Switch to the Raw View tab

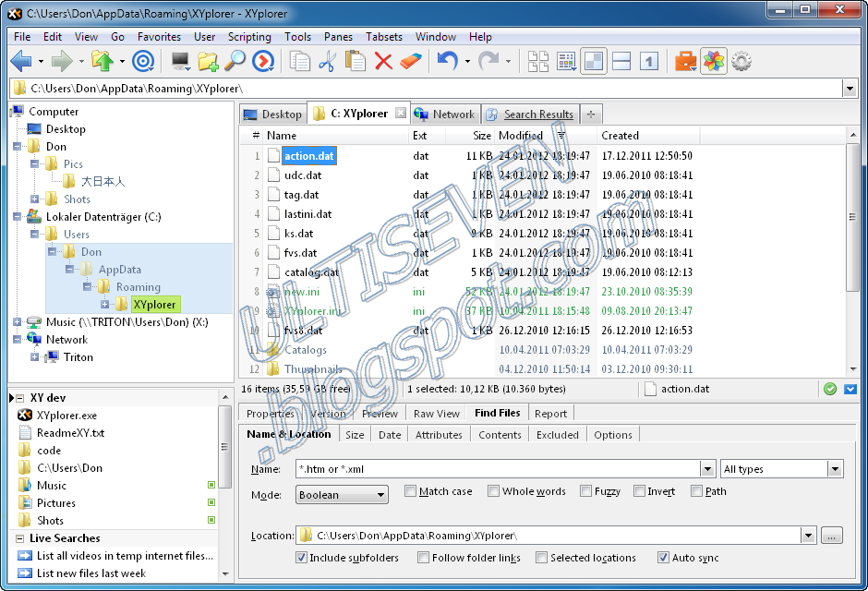point(436,414)
